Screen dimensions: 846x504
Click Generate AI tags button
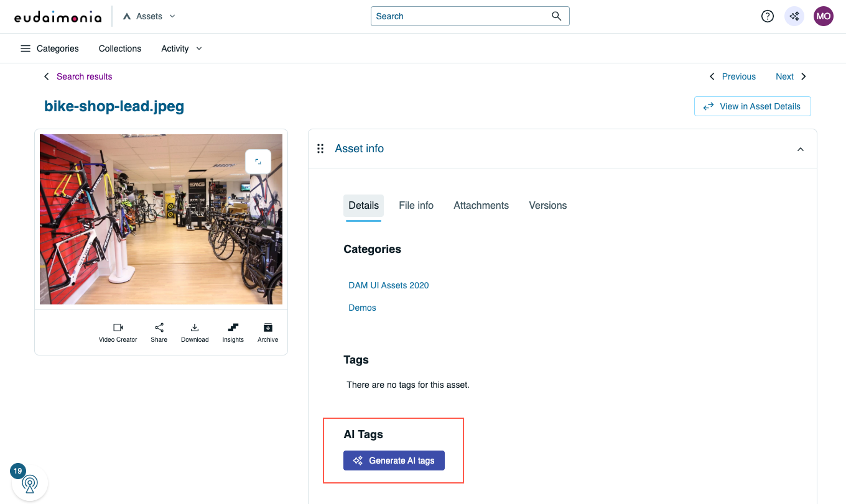[394, 460]
